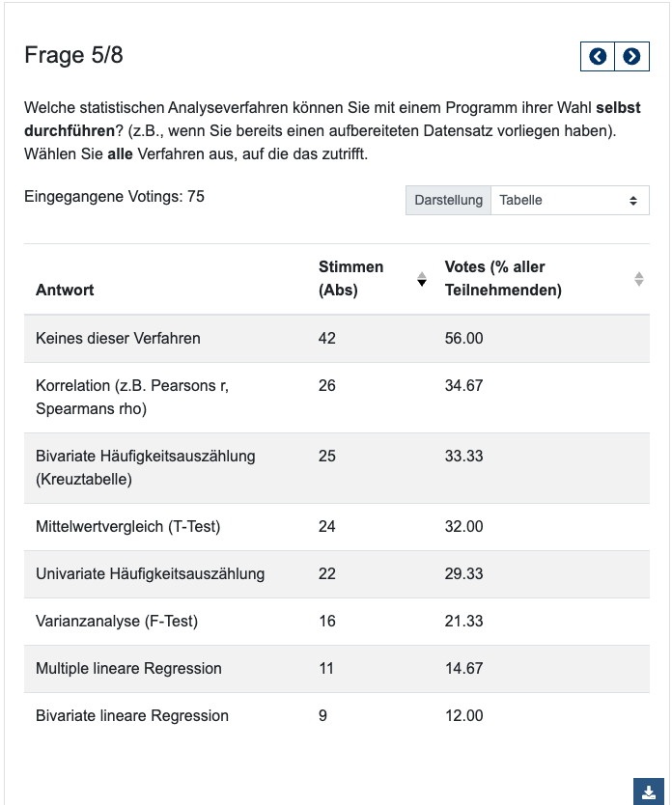Select the Bivariate lineare Regression row
The width and height of the screenshot is (672, 805).
pyautogui.click(x=131, y=716)
